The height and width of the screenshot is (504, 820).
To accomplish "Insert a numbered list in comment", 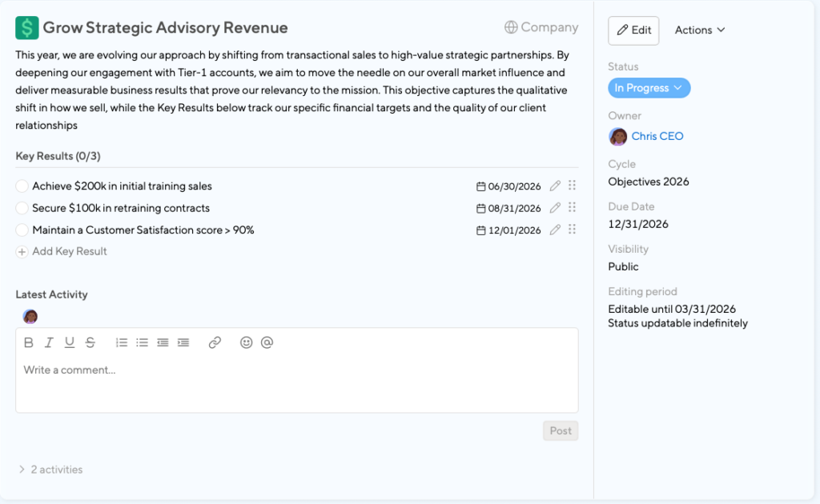I will tap(122, 342).
